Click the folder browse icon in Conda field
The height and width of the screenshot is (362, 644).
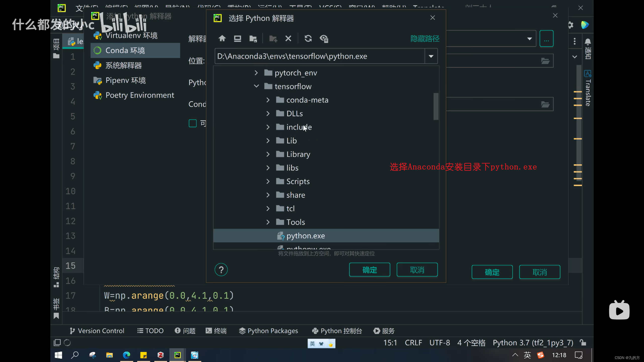click(x=545, y=104)
